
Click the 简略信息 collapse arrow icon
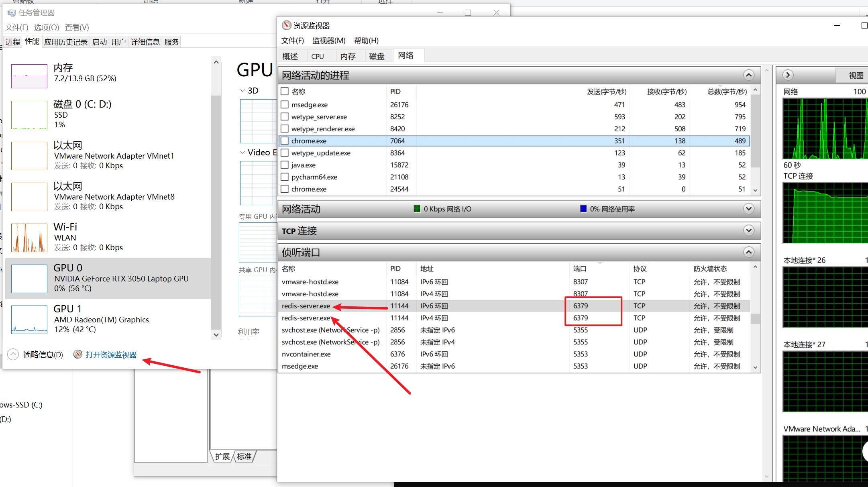[13, 354]
